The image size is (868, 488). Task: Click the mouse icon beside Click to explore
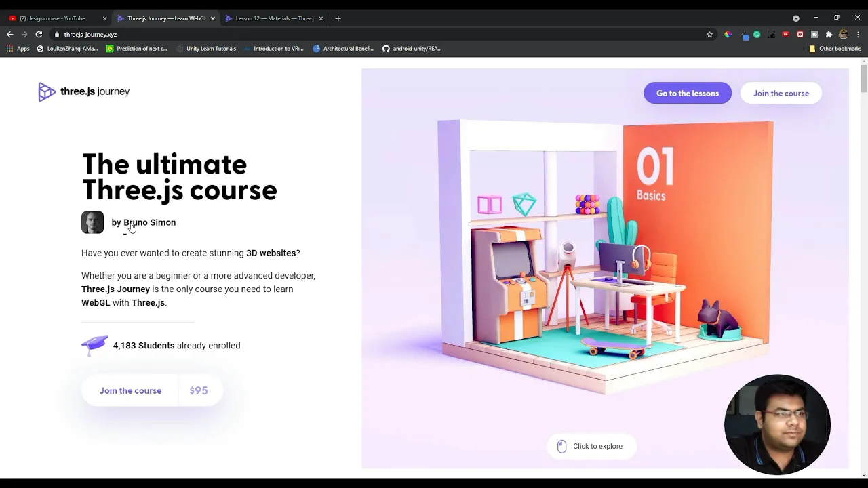[x=561, y=446]
